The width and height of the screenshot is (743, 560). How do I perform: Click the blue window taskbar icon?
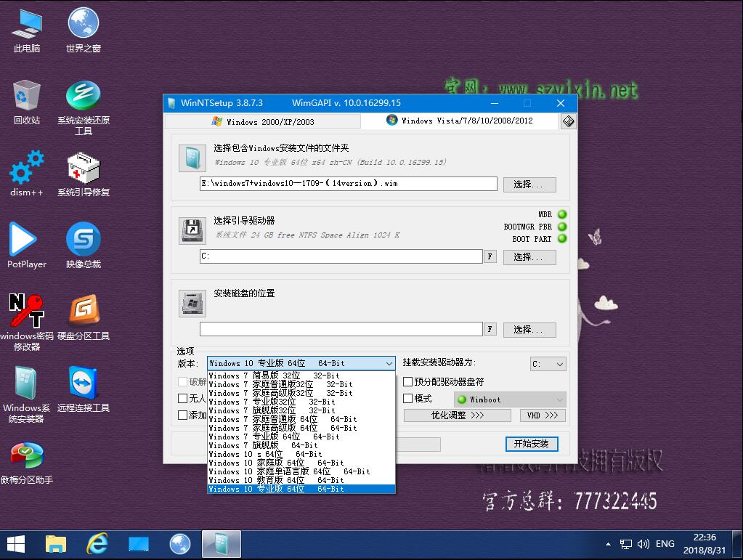139,544
